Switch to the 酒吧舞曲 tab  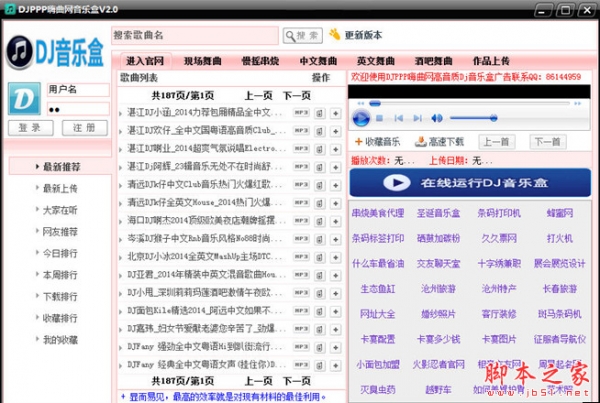(x=433, y=61)
